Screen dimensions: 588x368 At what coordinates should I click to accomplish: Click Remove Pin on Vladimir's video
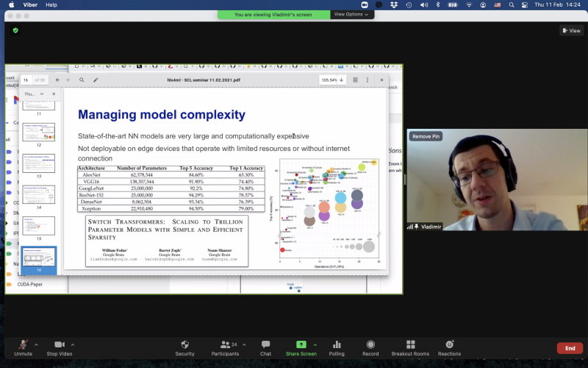426,136
